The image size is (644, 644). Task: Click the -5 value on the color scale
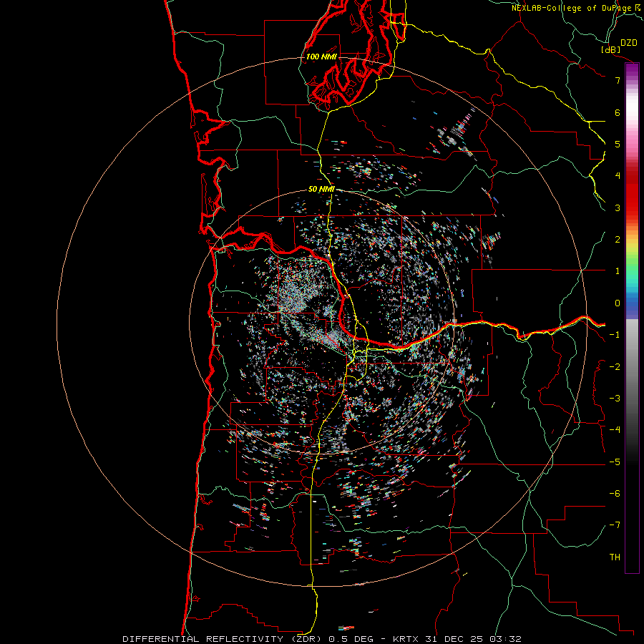pos(615,462)
